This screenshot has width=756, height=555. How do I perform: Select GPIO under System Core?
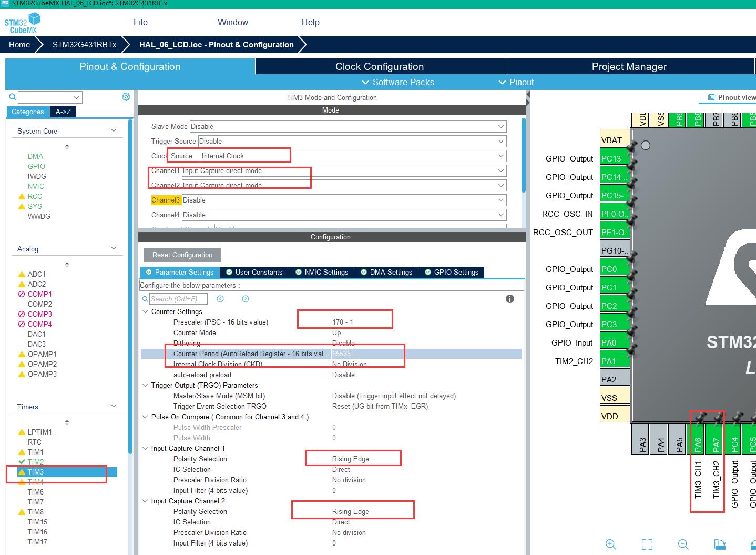click(36, 166)
